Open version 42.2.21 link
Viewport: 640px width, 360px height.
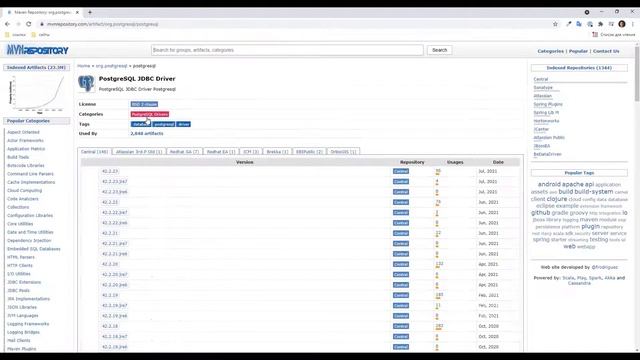tap(110, 233)
